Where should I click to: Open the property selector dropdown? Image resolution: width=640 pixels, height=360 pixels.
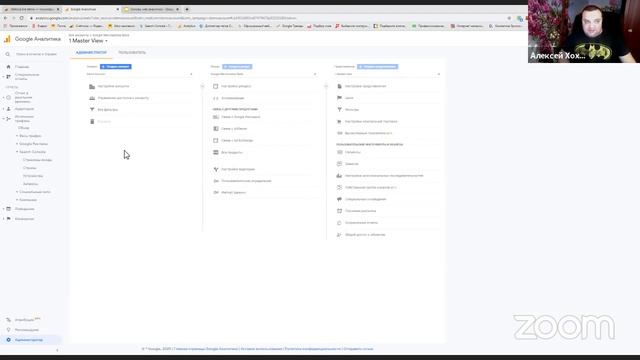pos(263,74)
